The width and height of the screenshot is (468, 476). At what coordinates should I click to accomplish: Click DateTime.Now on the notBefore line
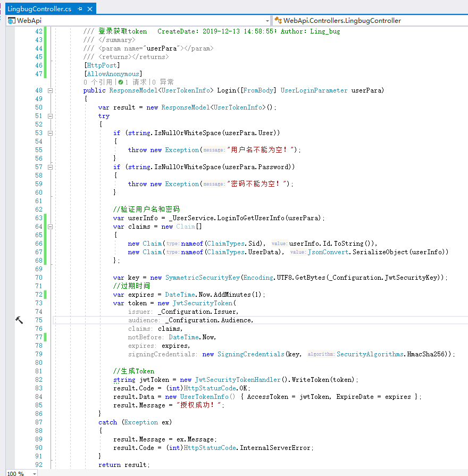(x=191, y=337)
